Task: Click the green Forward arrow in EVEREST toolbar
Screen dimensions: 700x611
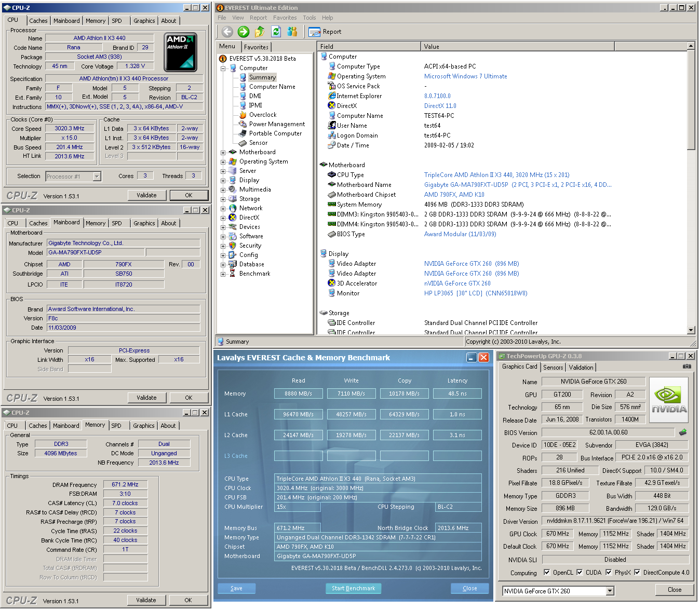Action: [244, 32]
